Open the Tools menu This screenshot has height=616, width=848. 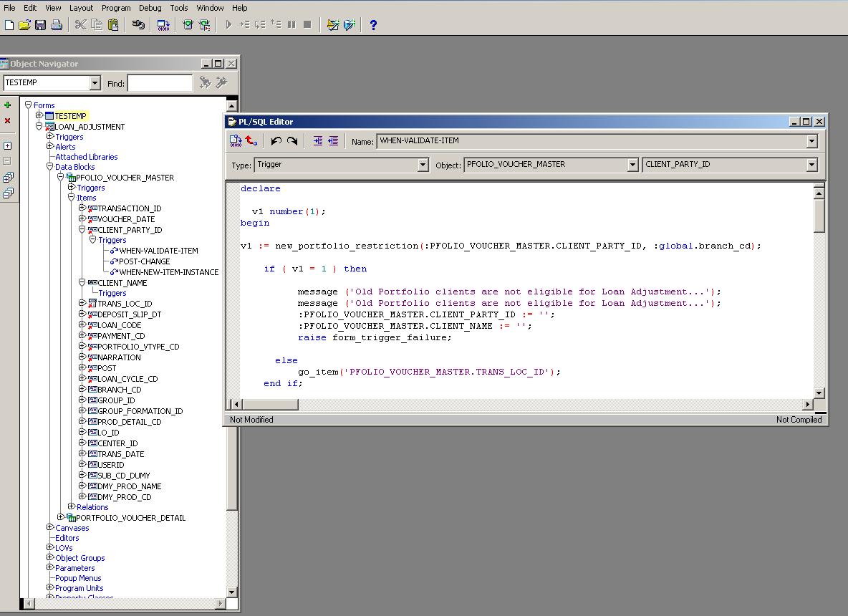pyautogui.click(x=178, y=8)
